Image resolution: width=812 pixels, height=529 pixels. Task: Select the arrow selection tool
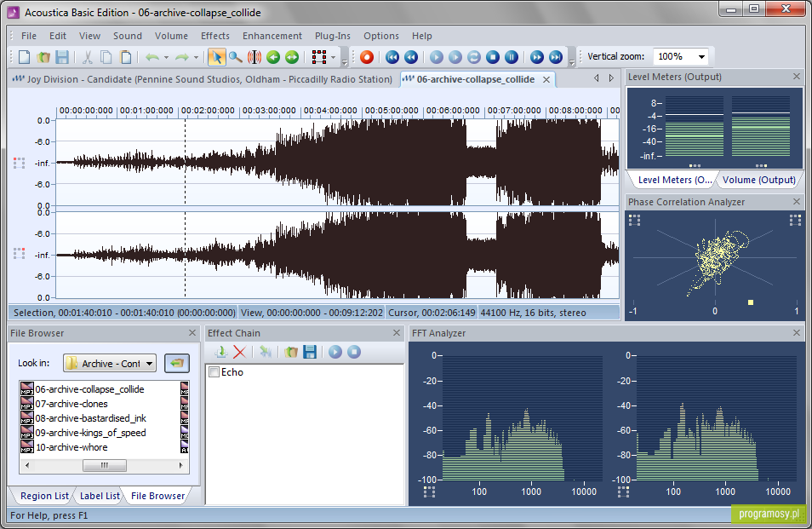[216, 56]
